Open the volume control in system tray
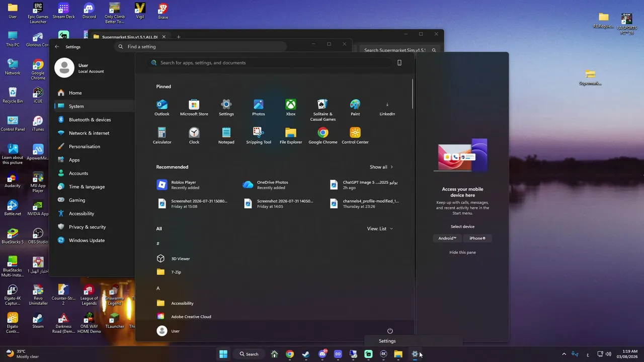 [x=608, y=354]
